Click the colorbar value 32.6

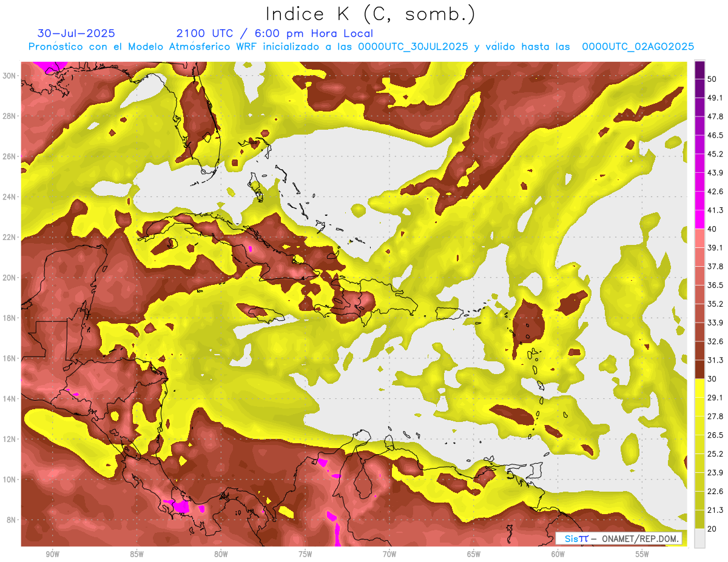point(715,341)
